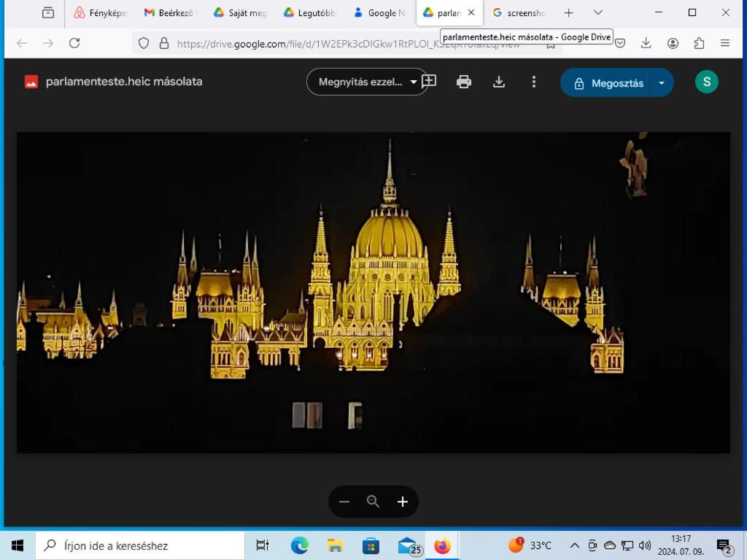Reset zoom with the magnifier icon
This screenshot has width=747, height=560.
373,502
